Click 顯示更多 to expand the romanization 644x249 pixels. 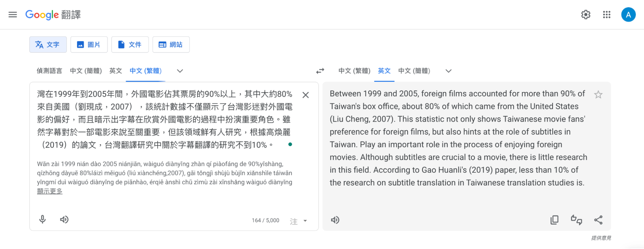pyautogui.click(x=50, y=191)
